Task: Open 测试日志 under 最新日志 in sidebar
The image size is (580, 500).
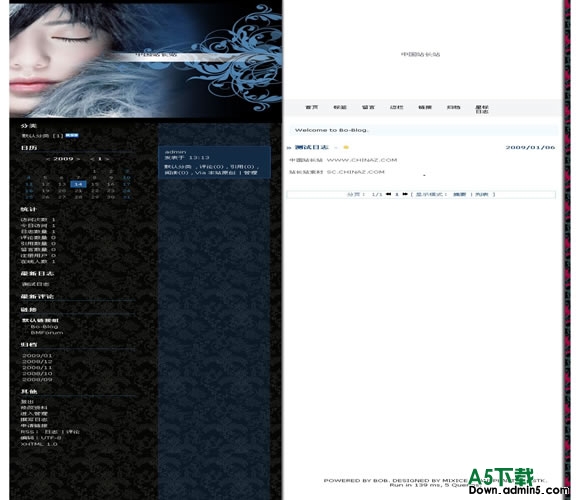Action: [x=36, y=284]
